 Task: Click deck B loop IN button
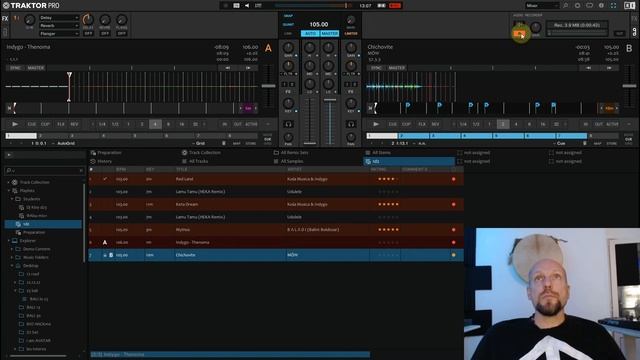585,124
